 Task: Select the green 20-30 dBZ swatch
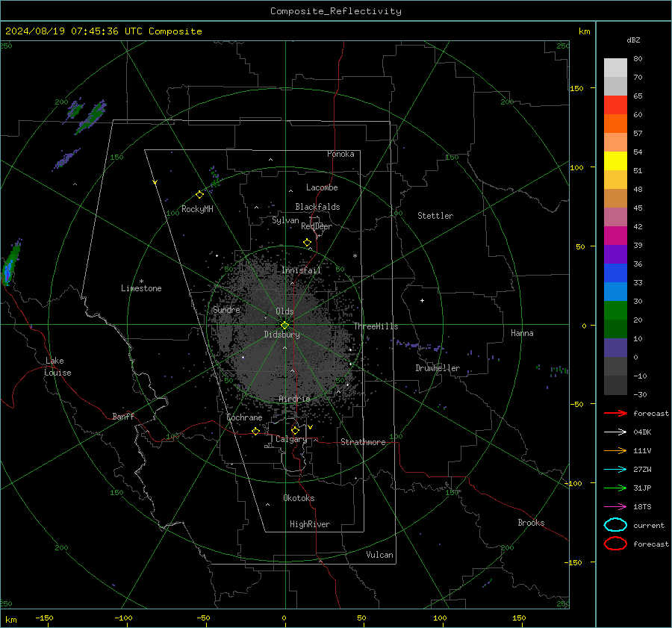(615, 310)
